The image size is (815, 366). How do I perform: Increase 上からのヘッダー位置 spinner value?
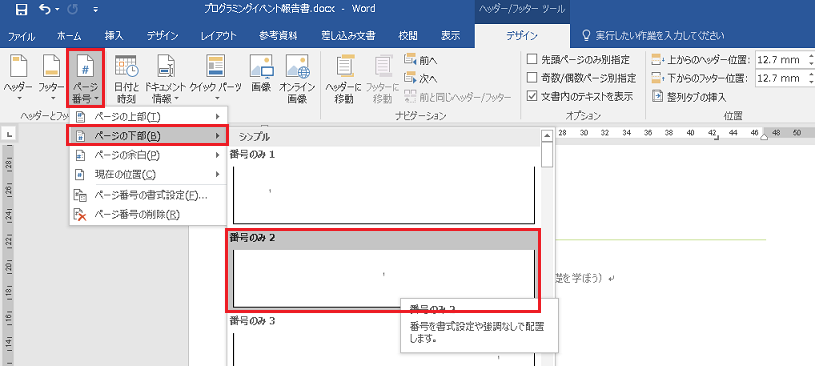tap(811, 56)
